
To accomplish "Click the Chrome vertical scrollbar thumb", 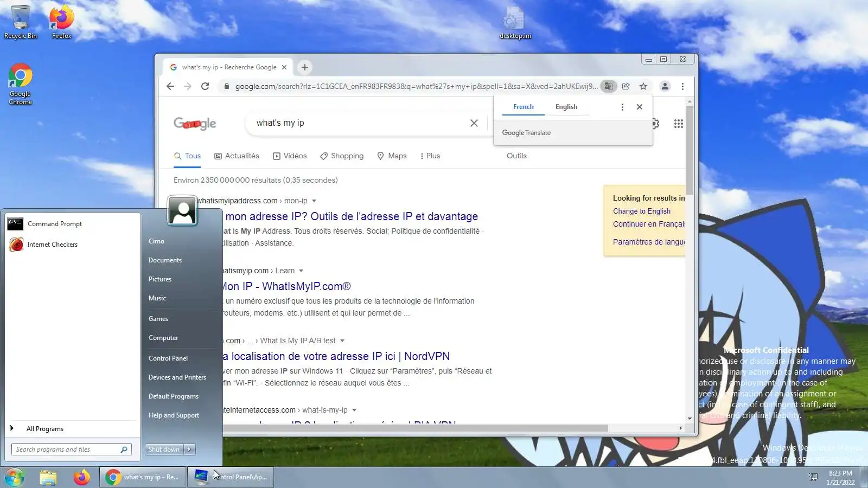I will point(690,150).
